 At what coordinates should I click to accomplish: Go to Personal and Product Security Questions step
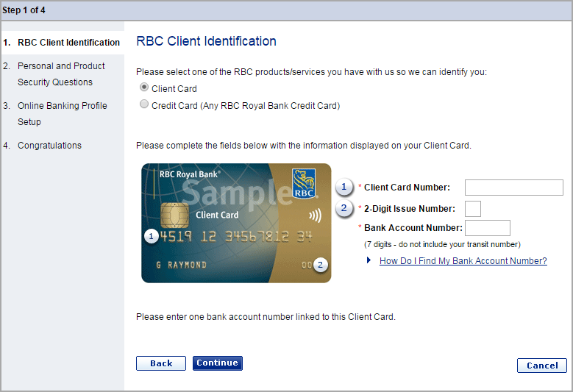61,74
